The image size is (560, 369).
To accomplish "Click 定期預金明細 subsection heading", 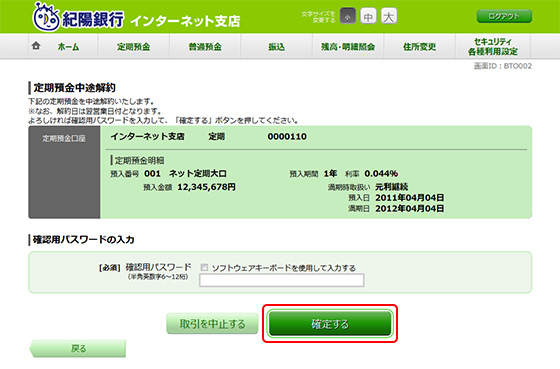I will 139,160.
